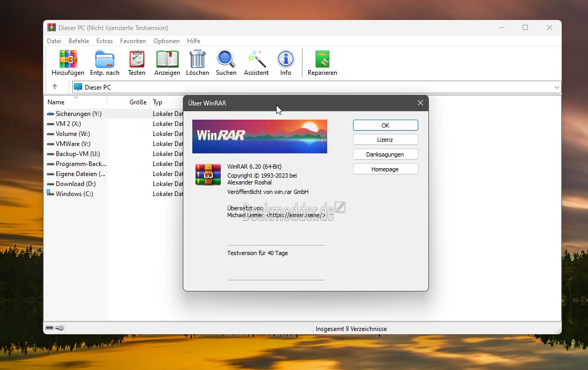Image resolution: width=588 pixels, height=370 pixels.
Task: Click the WinRAR books icon in About dialog
Action: point(208,174)
